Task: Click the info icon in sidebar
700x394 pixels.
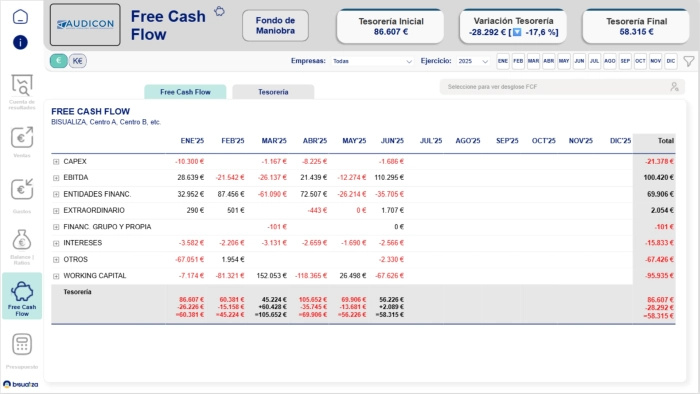Action: pyautogui.click(x=21, y=42)
